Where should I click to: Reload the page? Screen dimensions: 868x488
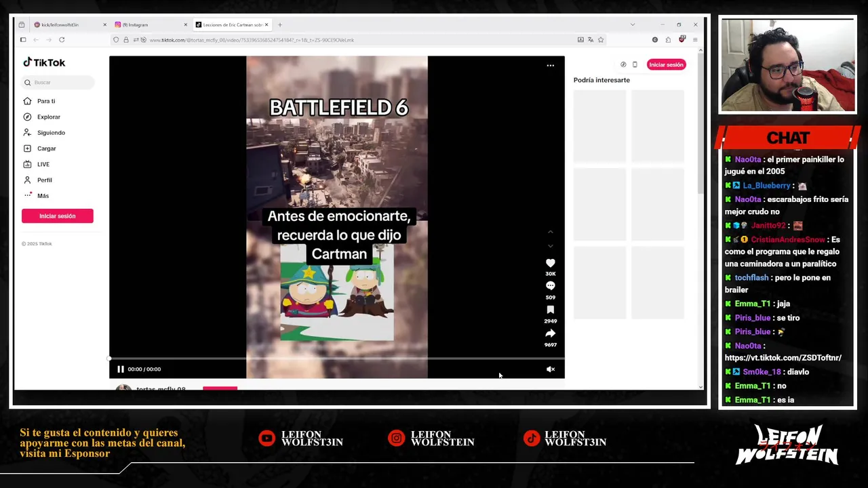pyautogui.click(x=62, y=40)
